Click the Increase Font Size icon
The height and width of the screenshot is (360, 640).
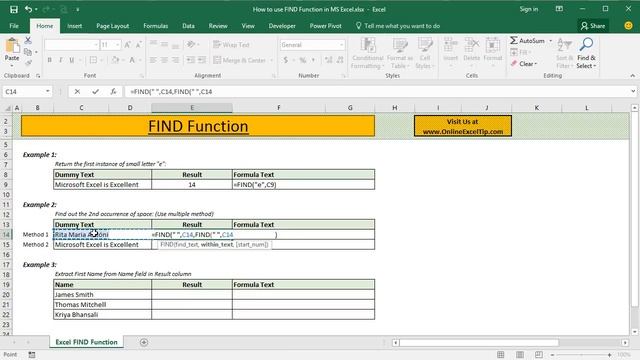click(x=127, y=45)
